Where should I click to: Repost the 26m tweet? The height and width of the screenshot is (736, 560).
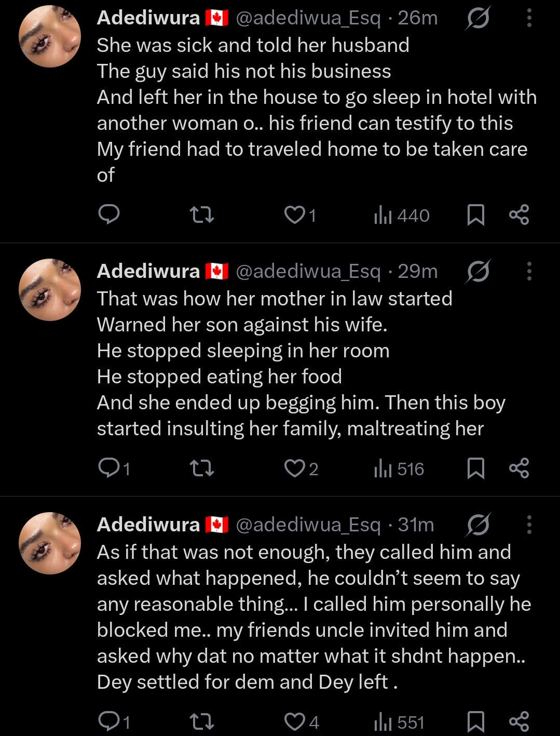coord(202,215)
